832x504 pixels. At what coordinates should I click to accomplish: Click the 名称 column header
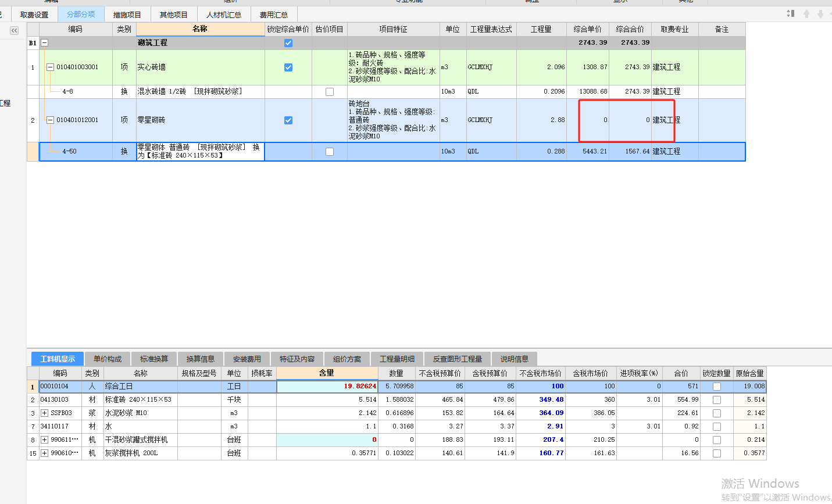tap(200, 29)
